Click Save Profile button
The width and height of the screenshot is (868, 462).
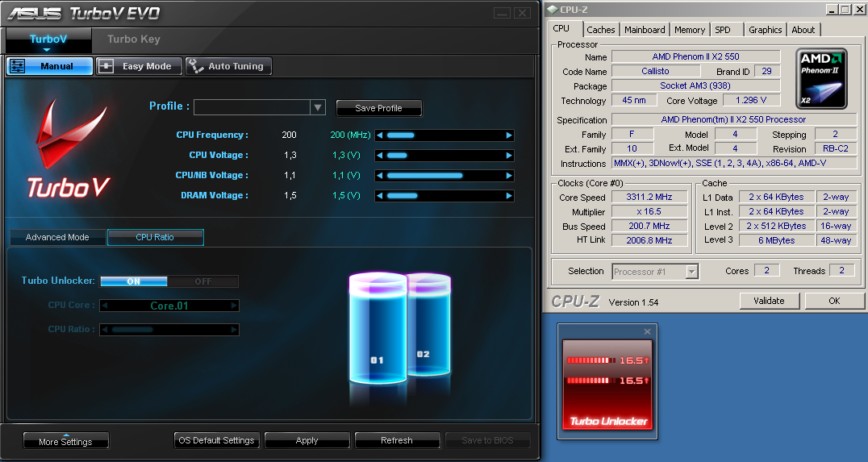tap(378, 109)
